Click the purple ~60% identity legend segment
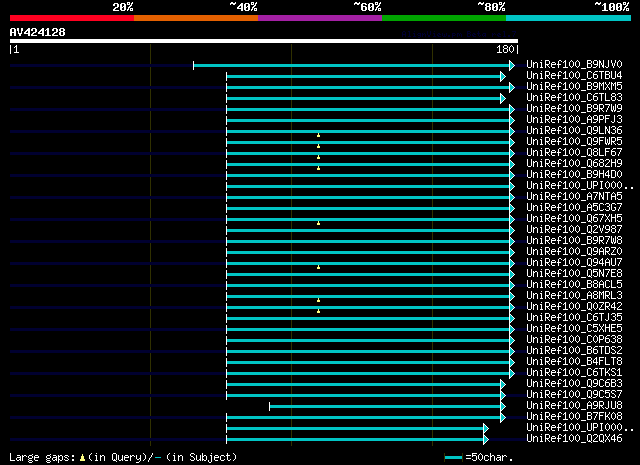The image size is (640, 465). tap(320, 18)
